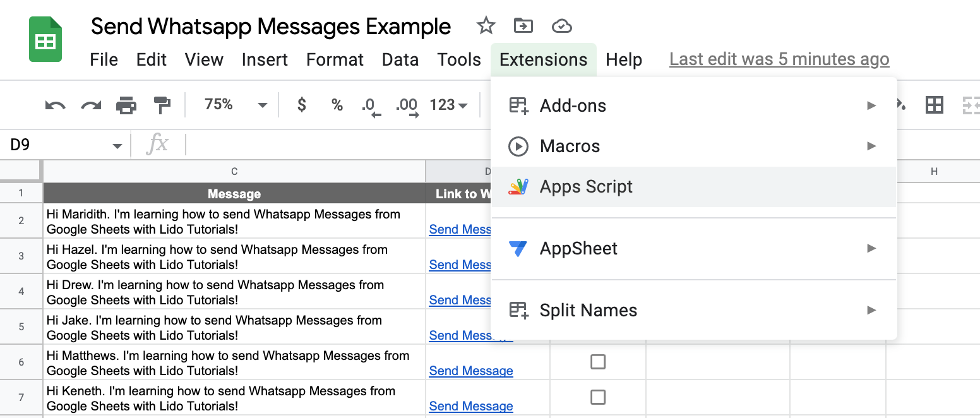Click the redo arrow icon
Image resolution: width=980 pixels, height=418 pixels.
click(91, 105)
